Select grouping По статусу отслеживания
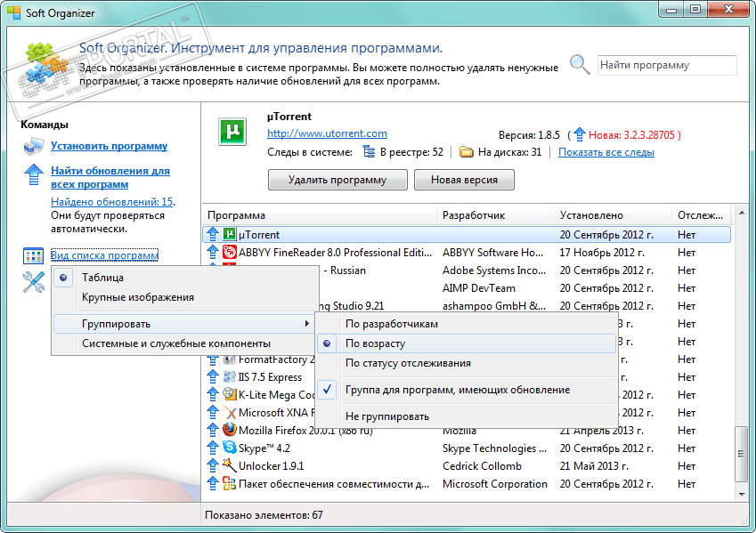Image resolution: width=756 pixels, height=533 pixels. tap(467, 363)
